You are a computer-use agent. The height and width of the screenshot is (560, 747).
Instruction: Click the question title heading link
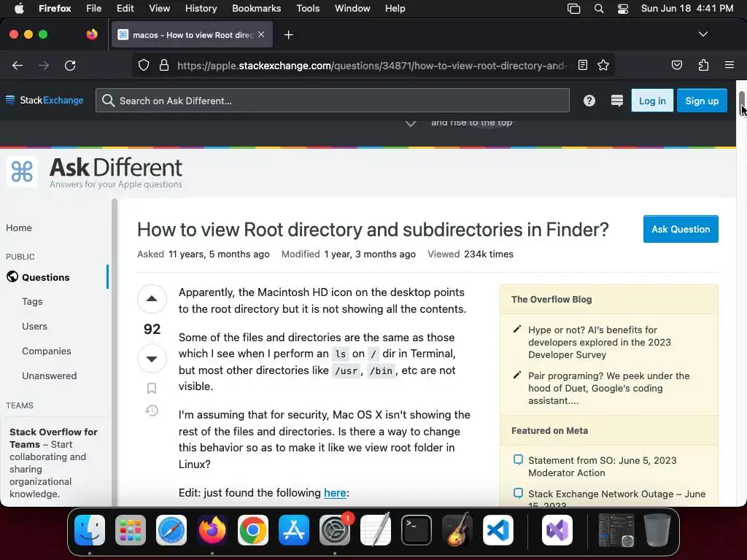coord(373,230)
